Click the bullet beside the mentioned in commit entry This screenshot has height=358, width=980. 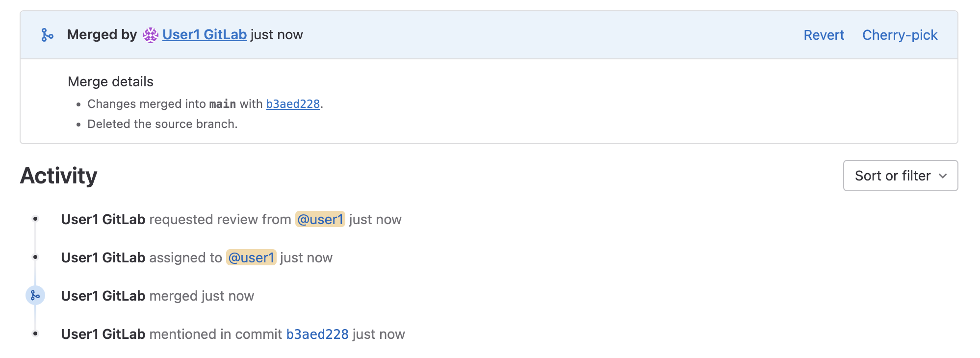[x=35, y=333]
